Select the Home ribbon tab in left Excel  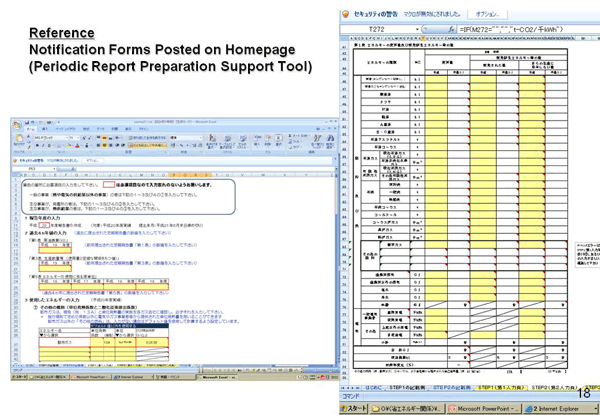[x=30, y=129]
